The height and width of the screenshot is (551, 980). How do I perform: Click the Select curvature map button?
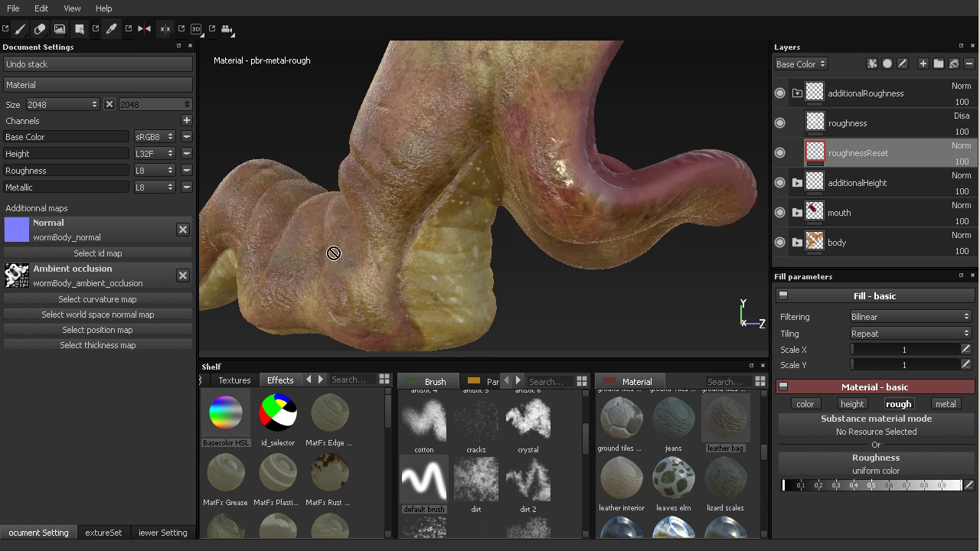(x=97, y=299)
